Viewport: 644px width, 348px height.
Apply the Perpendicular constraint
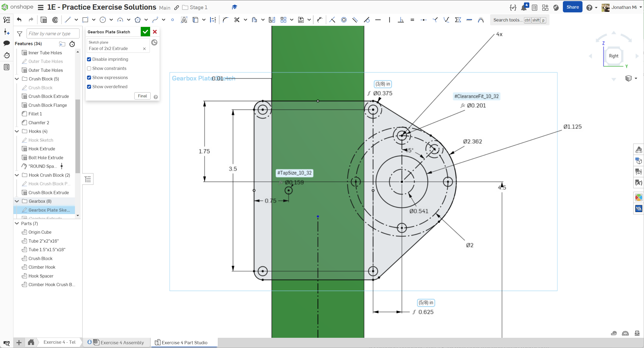click(401, 20)
